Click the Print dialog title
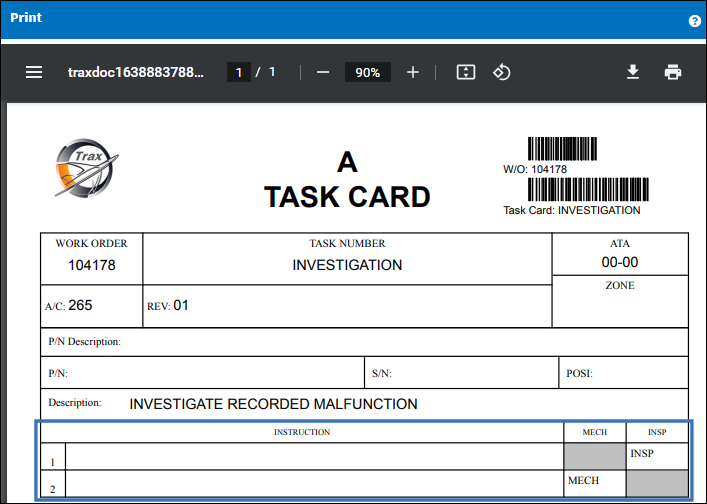This screenshot has width=707, height=504. point(26,18)
